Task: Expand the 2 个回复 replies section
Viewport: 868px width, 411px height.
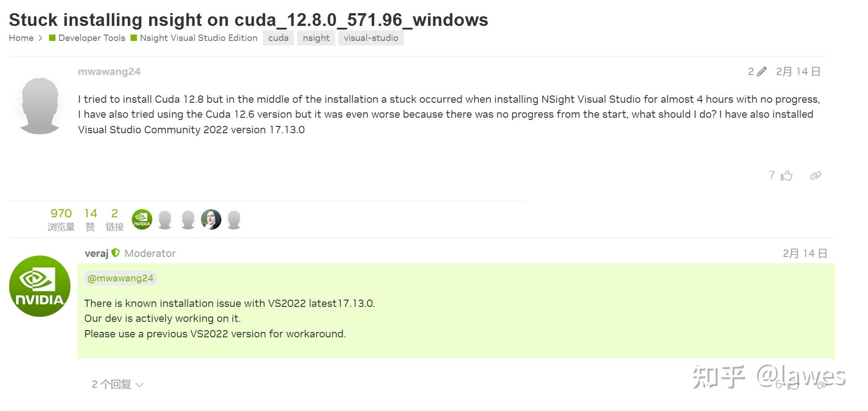Action: [111, 384]
